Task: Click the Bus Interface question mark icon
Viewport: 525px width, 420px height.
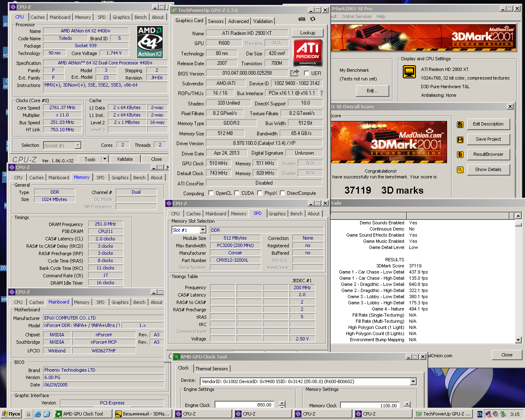Action: 322,93
